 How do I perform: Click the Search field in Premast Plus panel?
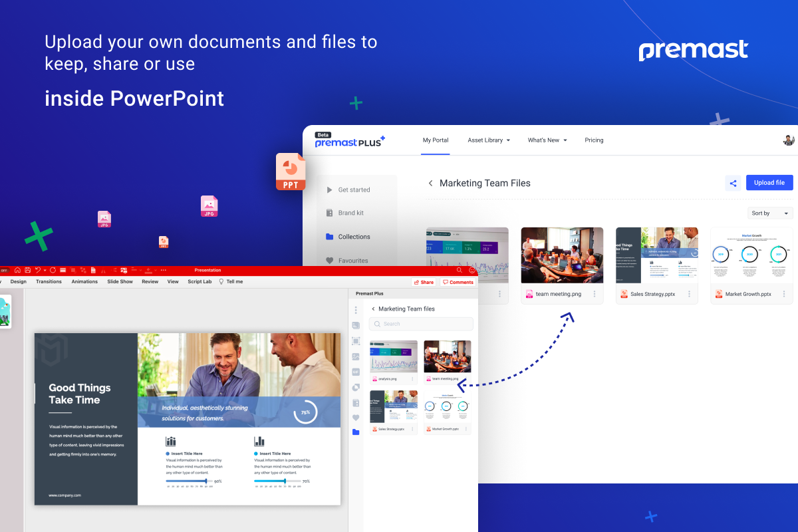pyautogui.click(x=421, y=324)
